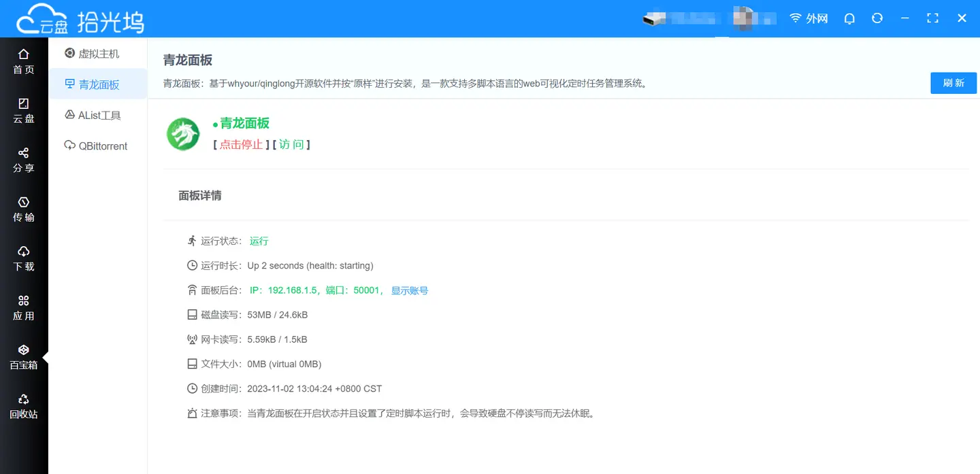Click the alarm icon beside 注意事项
The width and height of the screenshot is (980, 474).
[192, 413]
